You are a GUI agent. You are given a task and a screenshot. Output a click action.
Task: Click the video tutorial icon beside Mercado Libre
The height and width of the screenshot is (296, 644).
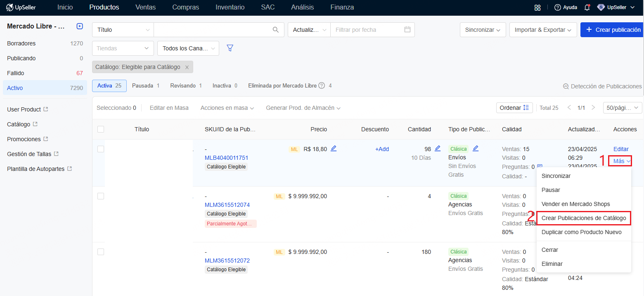(x=80, y=26)
